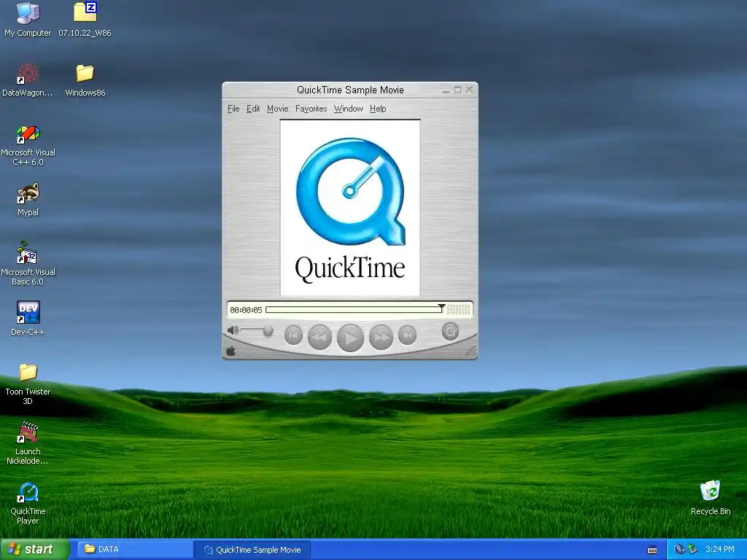Click the 00:00:05 time display
The image size is (747, 560).
(x=246, y=310)
